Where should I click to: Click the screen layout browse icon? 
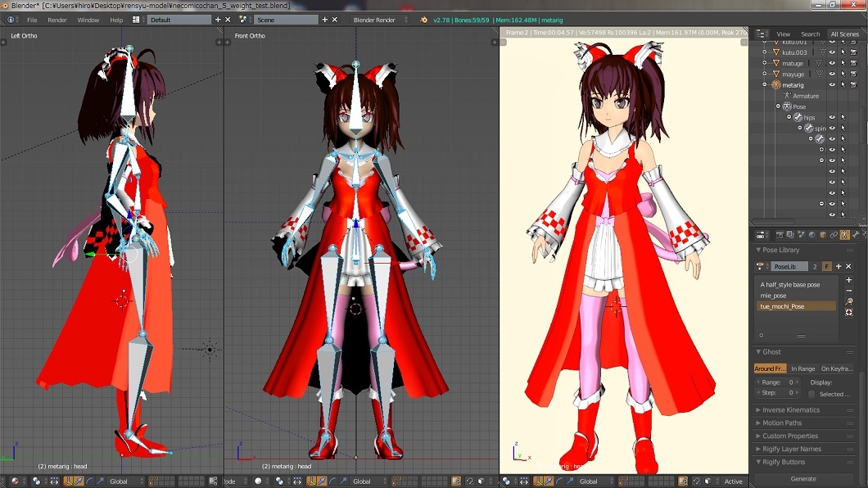136,20
